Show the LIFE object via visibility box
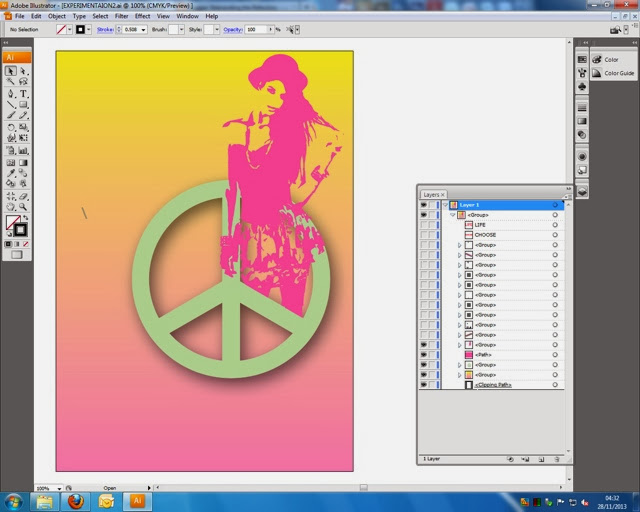This screenshot has width=640, height=512. coord(424,225)
